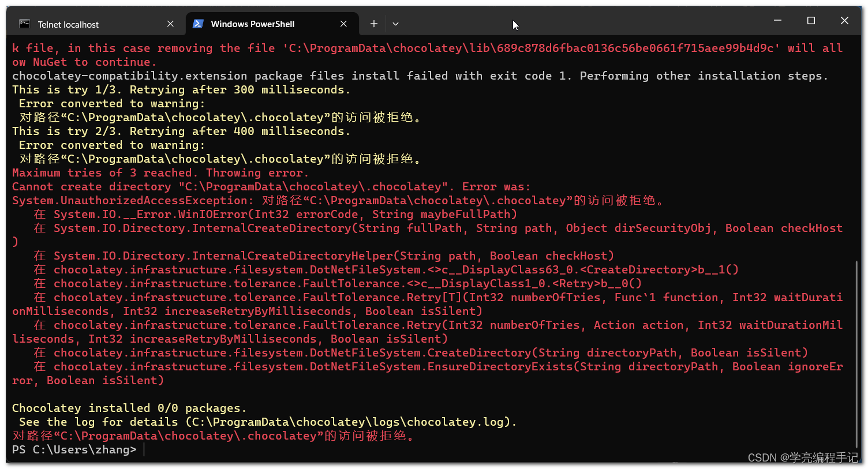
Task: Close the Windows PowerShell tab
Action: 343,24
